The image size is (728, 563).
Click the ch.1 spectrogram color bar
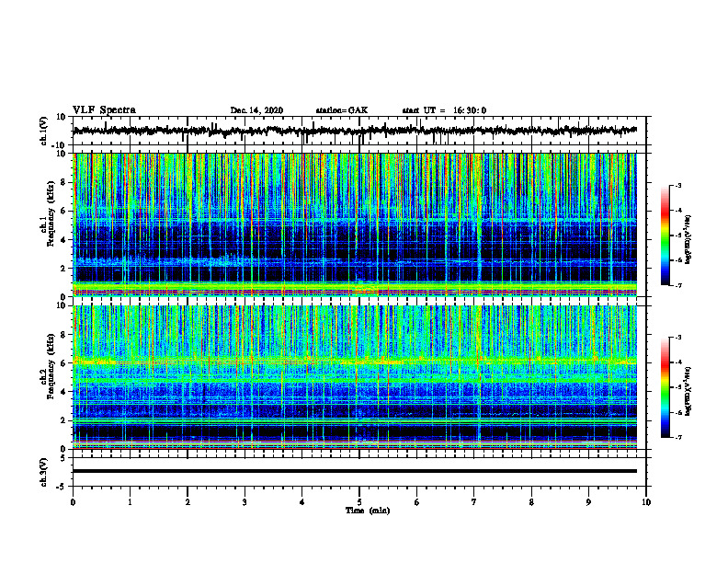(665, 236)
